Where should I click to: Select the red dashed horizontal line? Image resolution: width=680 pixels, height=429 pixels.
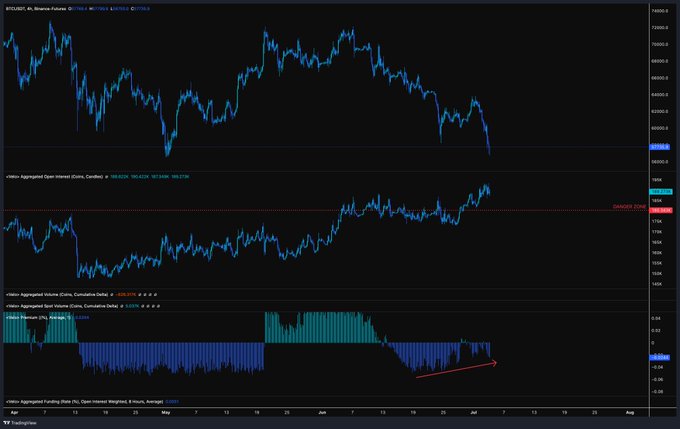point(300,211)
